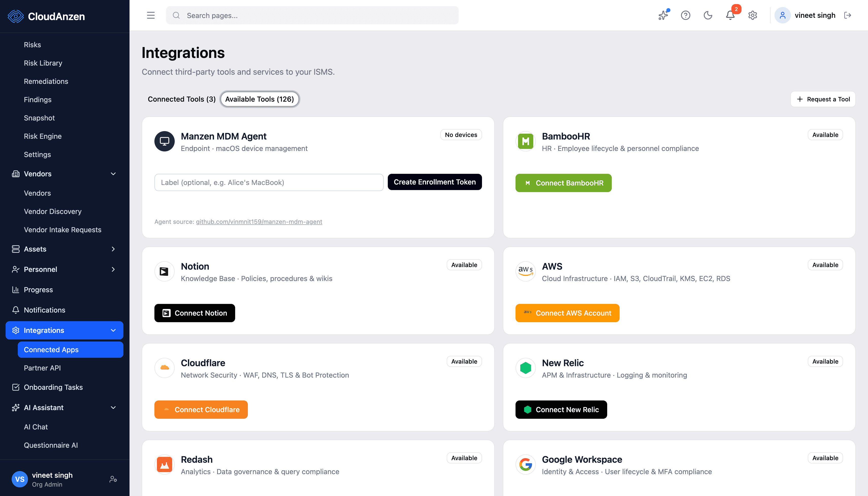This screenshot has width=868, height=496.
Task: Click the New Relic hexagon logo
Action: click(x=526, y=368)
